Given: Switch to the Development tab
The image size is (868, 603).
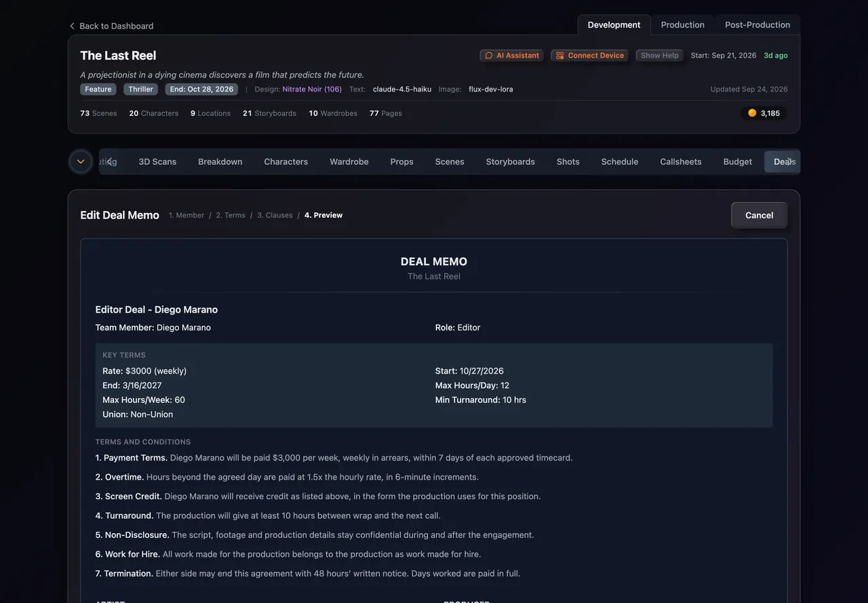Looking at the screenshot, I should (614, 24).
